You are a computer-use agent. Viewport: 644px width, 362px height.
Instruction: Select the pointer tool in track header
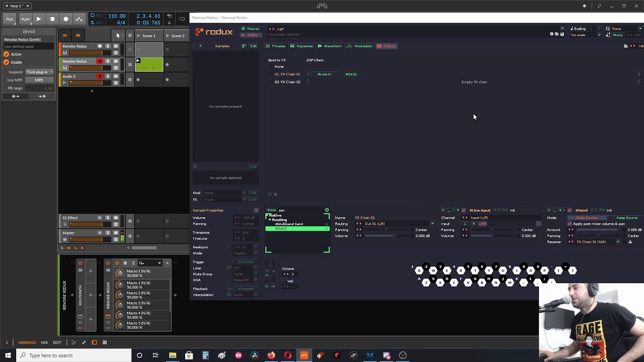118,35
